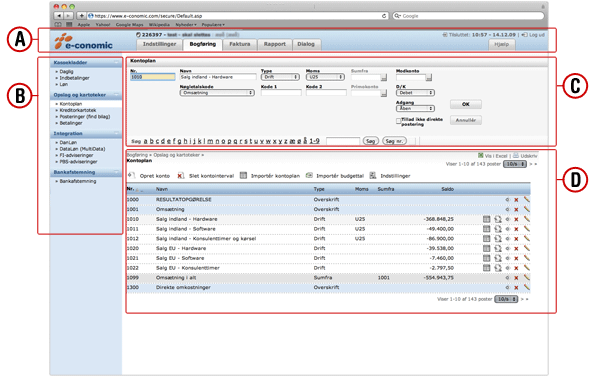This screenshot has height=384, width=600.
Task: Switch to the Dialog tab
Action: click(306, 44)
